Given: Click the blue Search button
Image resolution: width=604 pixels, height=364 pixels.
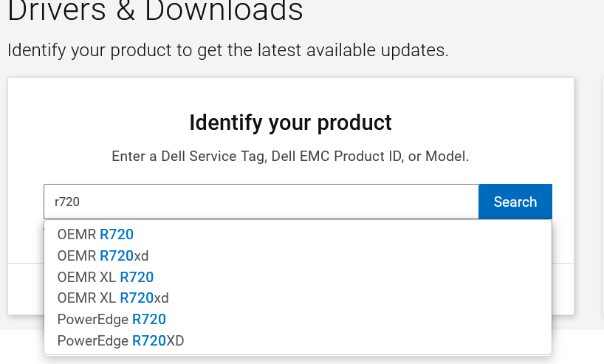Looking at the screenshot, I should point(515,202).
